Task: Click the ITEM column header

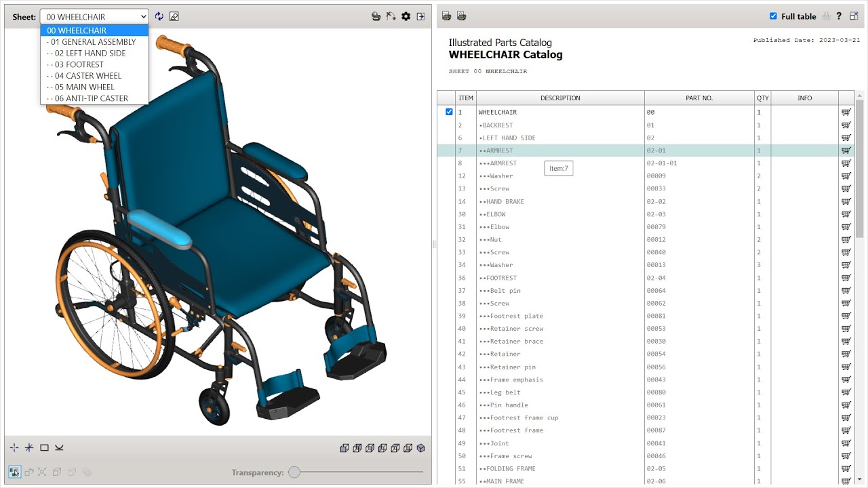Action: pos(466,98)
